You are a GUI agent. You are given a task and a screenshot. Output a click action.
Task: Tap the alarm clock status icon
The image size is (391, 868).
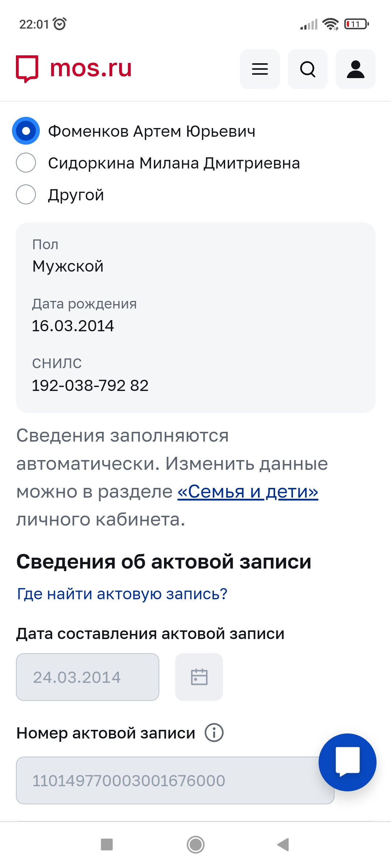coord(60,24)
